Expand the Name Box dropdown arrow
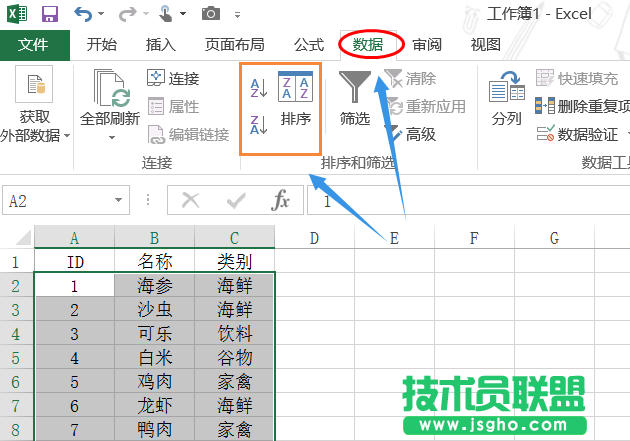Image resolution: width=630 pixels, height=441 pixels. [x=119, y=200]
